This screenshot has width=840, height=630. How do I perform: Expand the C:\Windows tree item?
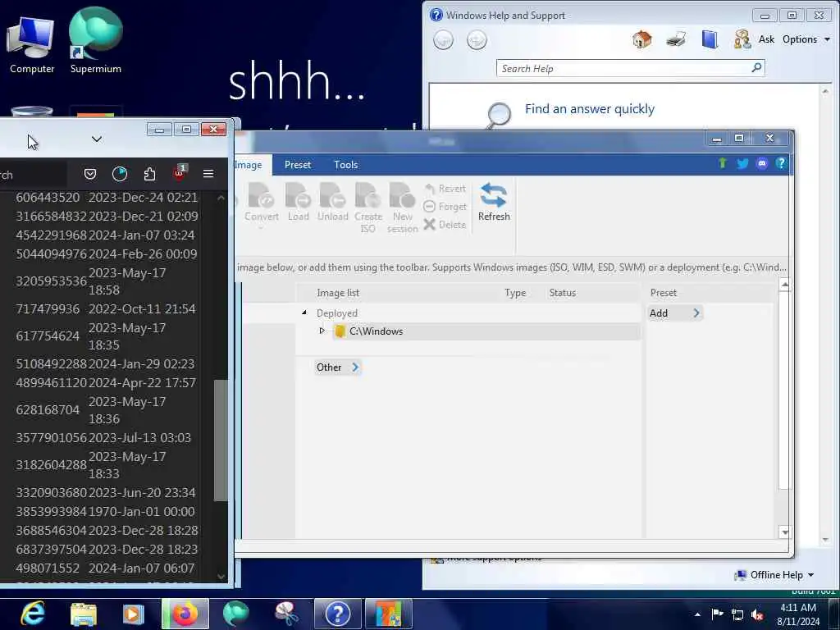tap(322, 331)
